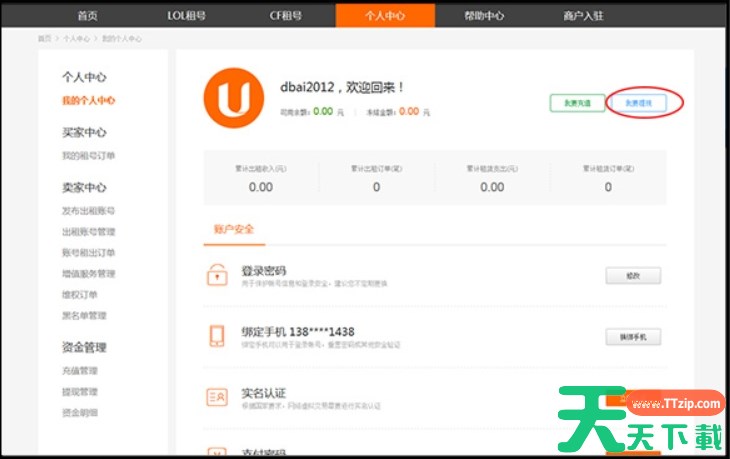Open 我的租号订单 in the sidebar
The width and height of the screenshot is (730, 459).
(88, 156)
